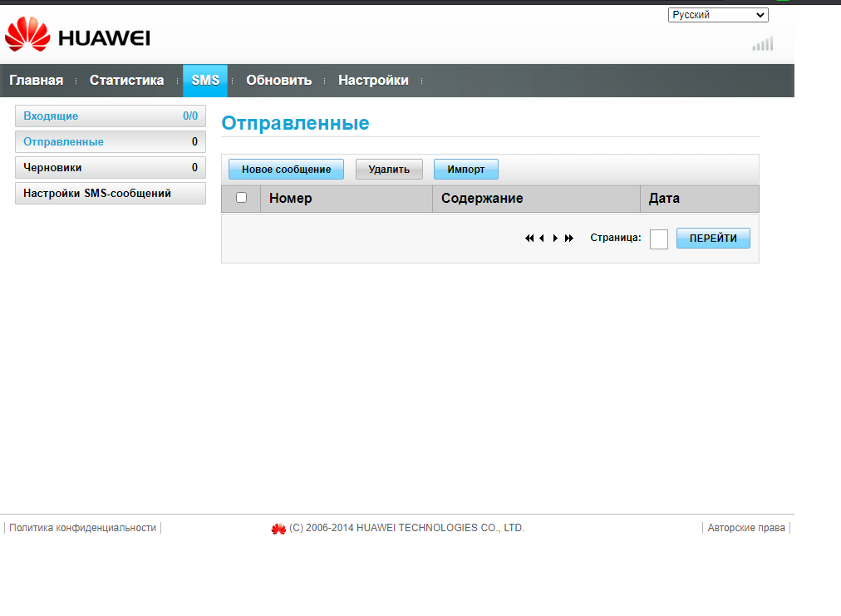Click the signal strength indicator icon
Screen dimensions: 841x616
(762, 44)
